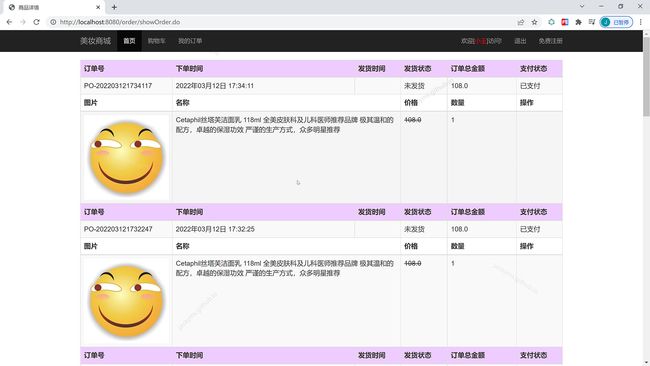View site information icon in address bar
This screenshot has height=366, width=650.
pyautogui.click(x=53, y=22)
